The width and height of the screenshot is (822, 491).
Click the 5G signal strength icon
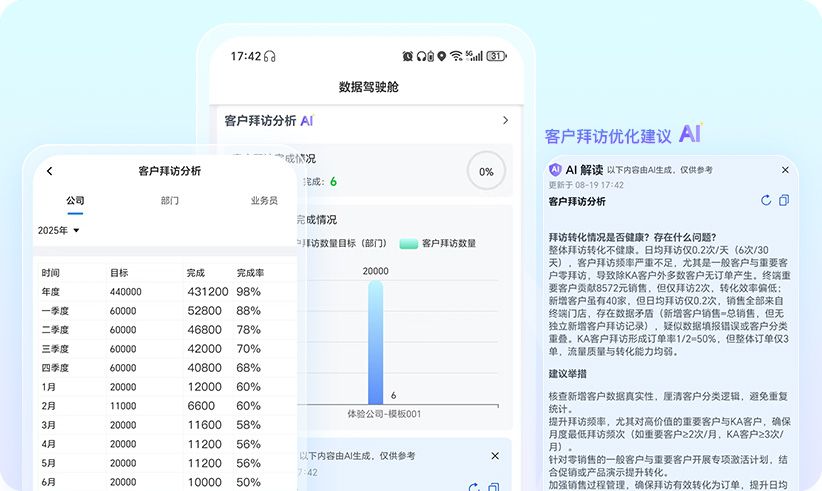[x=474, y=56]
